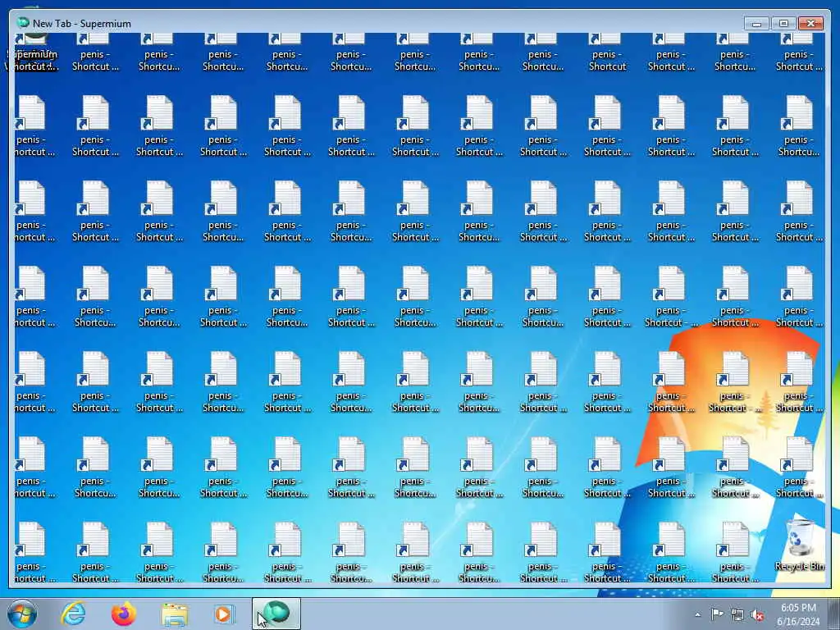Click the muted volume speaker icon
The image size is (840, 630).
click(x=757, y=614)
